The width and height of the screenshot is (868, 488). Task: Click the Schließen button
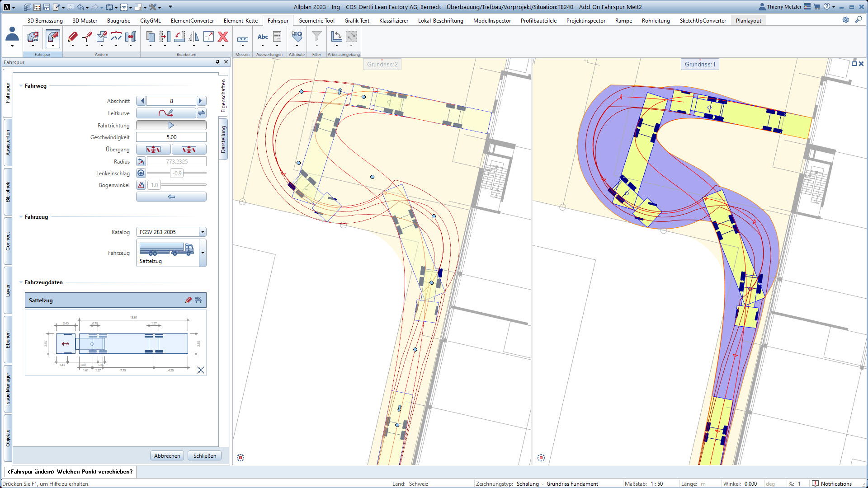(205, 456)
